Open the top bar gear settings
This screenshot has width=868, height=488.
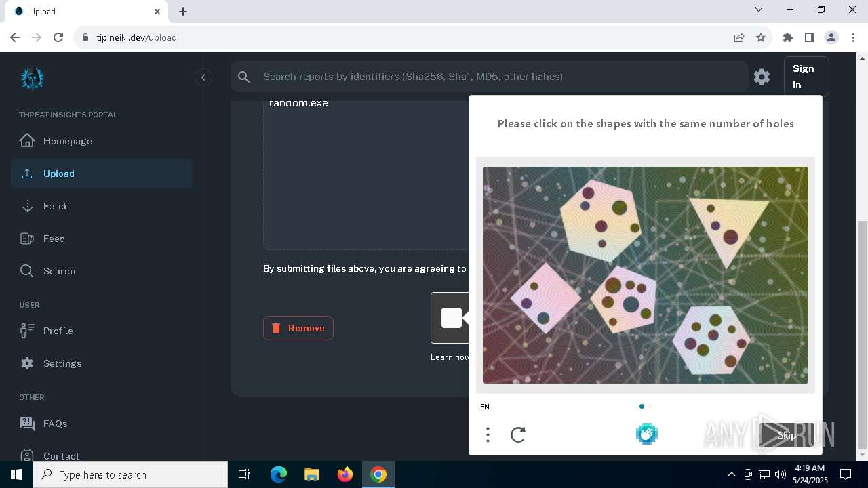[x=762, y=77]
